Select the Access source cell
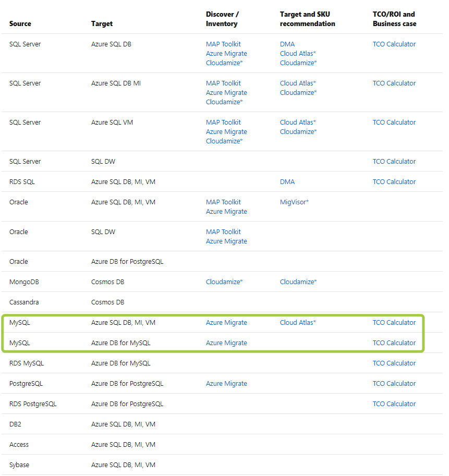 [19, 445]
